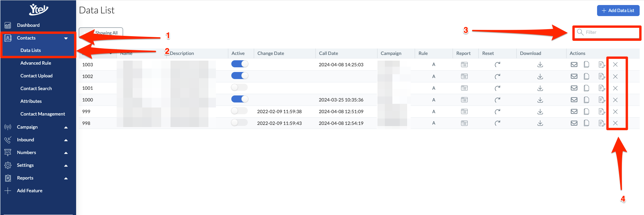Click the Add Feature plus icon
The image size is (644, 215).
[x=8, y=191]
